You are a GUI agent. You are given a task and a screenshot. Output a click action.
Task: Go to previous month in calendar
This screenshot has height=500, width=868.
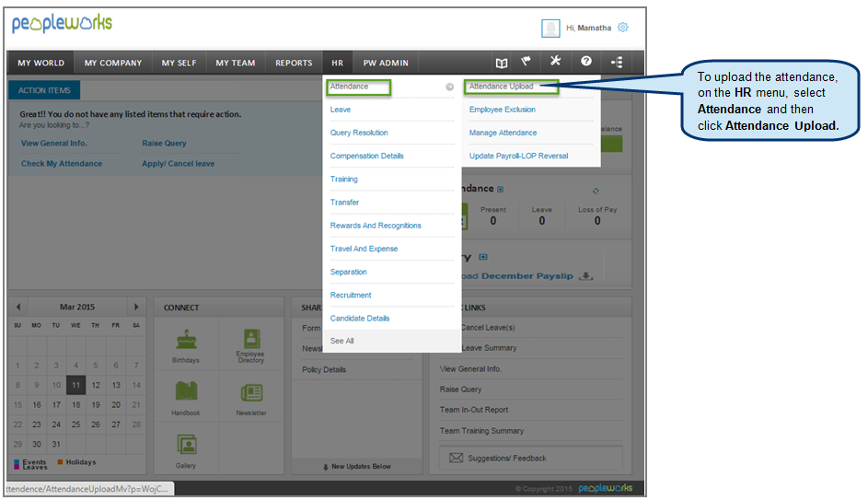pos(18,307)
